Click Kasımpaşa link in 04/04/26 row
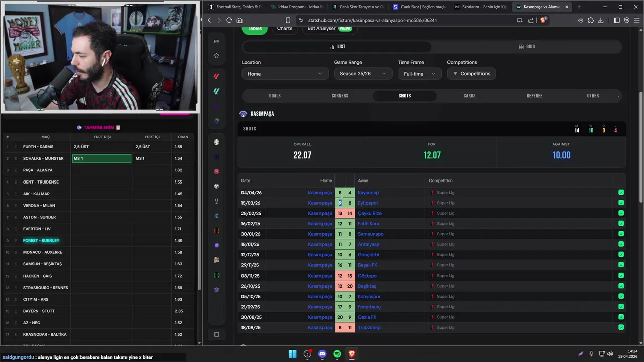 (320, 193)
